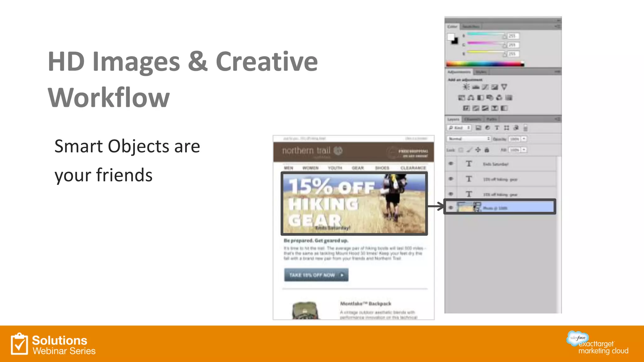Filter Layers panel by pixel layers
644x362 pixels.
tap(478, 128)
